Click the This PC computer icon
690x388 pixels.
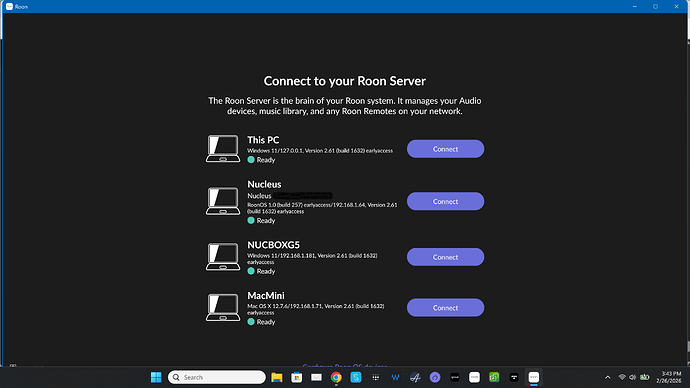(223, 149)
